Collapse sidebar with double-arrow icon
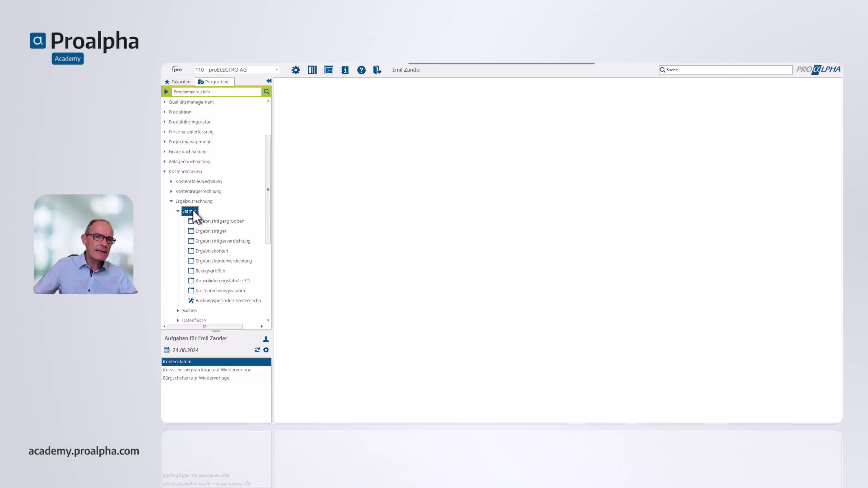This screenshot has height=488, width=868. (x=269, y=81)
